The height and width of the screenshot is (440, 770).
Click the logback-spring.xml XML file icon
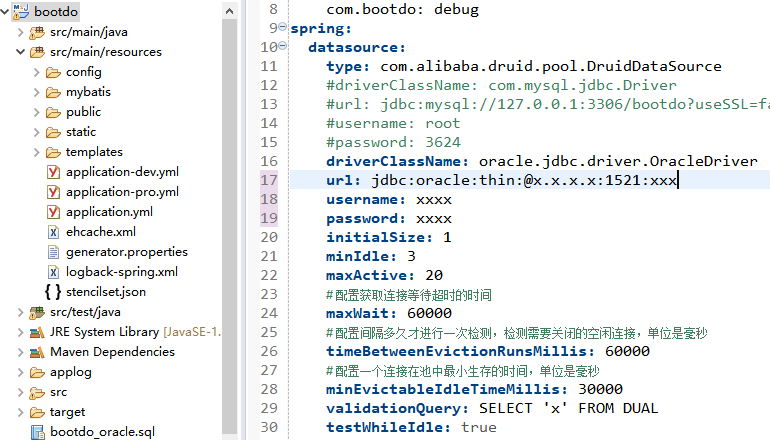pyautogui.click(x=54, y=273)
